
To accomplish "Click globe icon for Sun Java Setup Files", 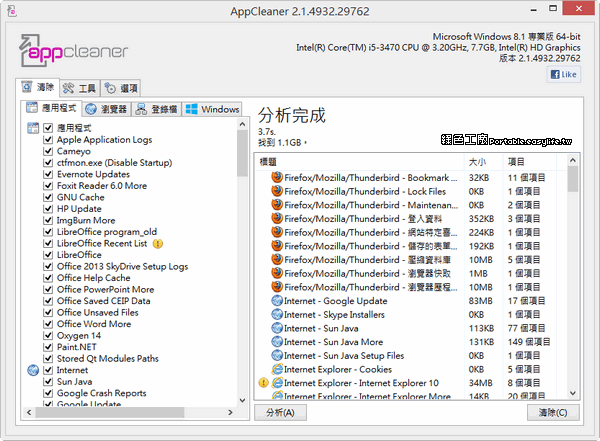I will coord(277,355).
